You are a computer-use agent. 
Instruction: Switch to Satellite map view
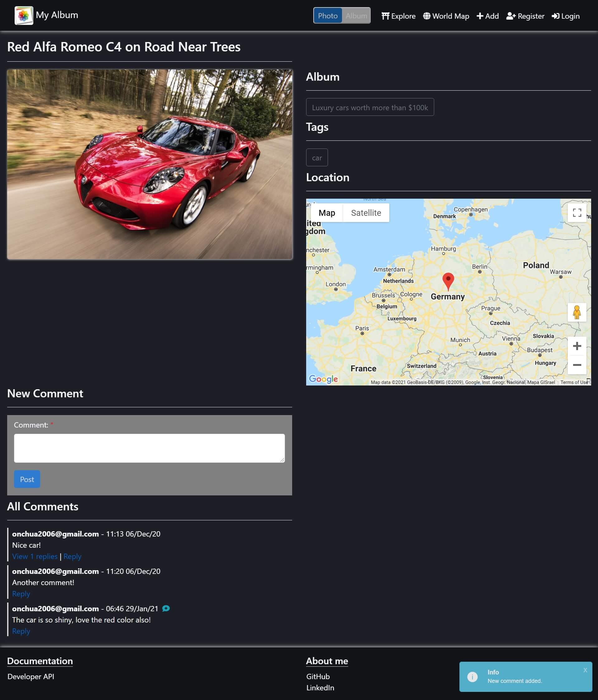(x=366, y=212)
